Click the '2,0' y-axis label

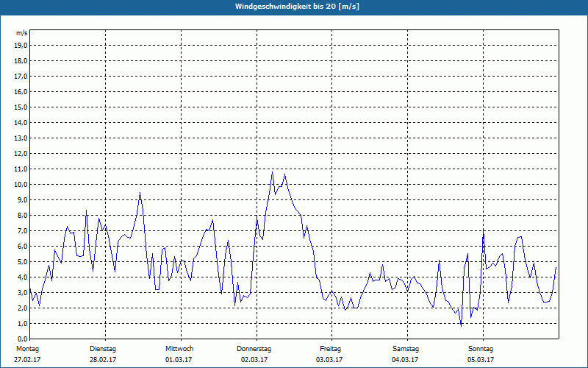click(x=22, y=308)
